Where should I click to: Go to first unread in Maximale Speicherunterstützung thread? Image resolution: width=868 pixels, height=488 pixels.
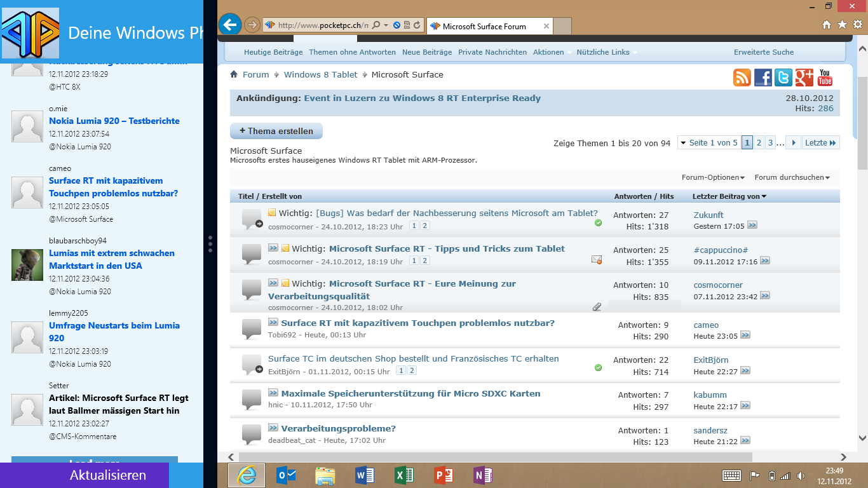pyautogui.click(x=273, y=393)
